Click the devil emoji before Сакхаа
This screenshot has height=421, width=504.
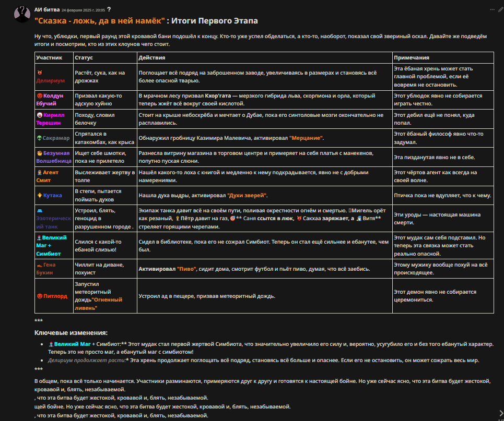point(299,219)
